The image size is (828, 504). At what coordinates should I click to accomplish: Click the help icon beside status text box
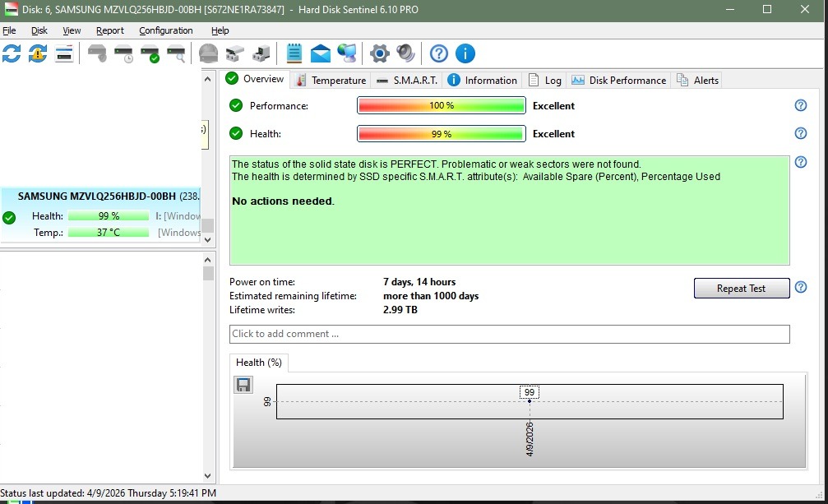point(801,162)
